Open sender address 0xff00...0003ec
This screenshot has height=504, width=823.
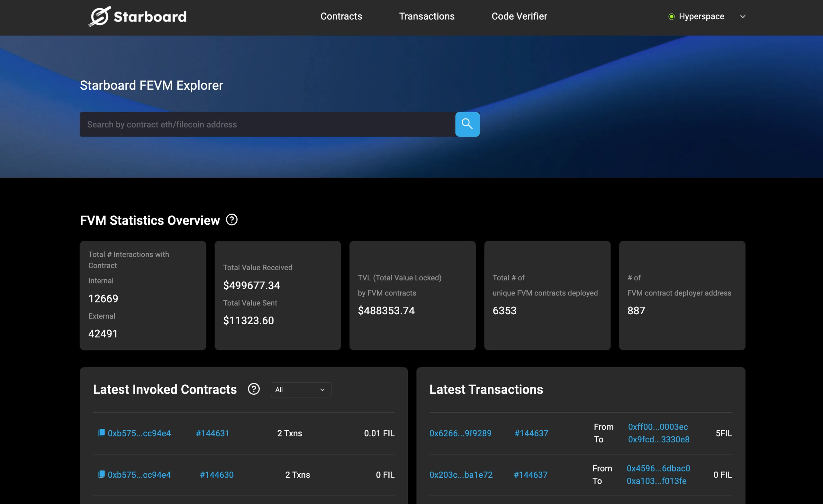click(658, 427)
